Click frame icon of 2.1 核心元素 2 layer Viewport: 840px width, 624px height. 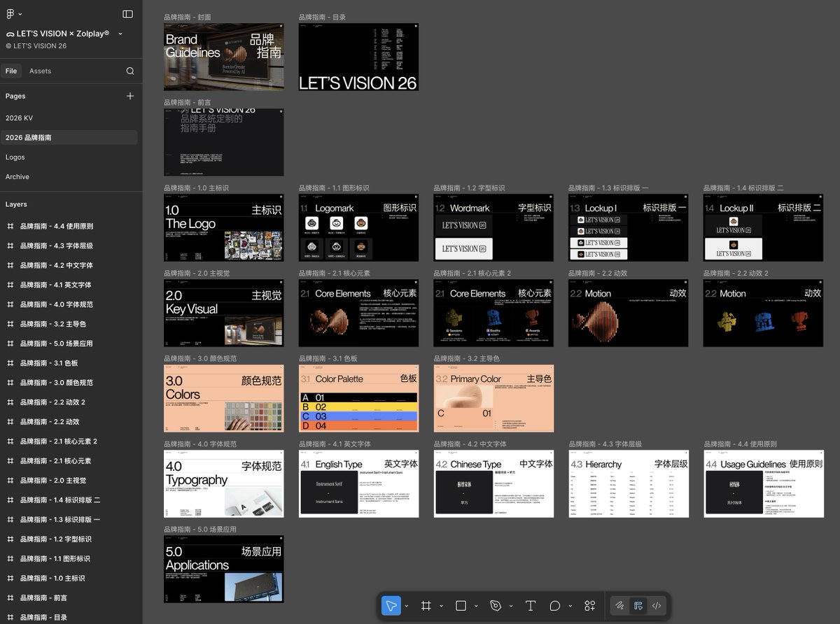click(x=10, y=441)
